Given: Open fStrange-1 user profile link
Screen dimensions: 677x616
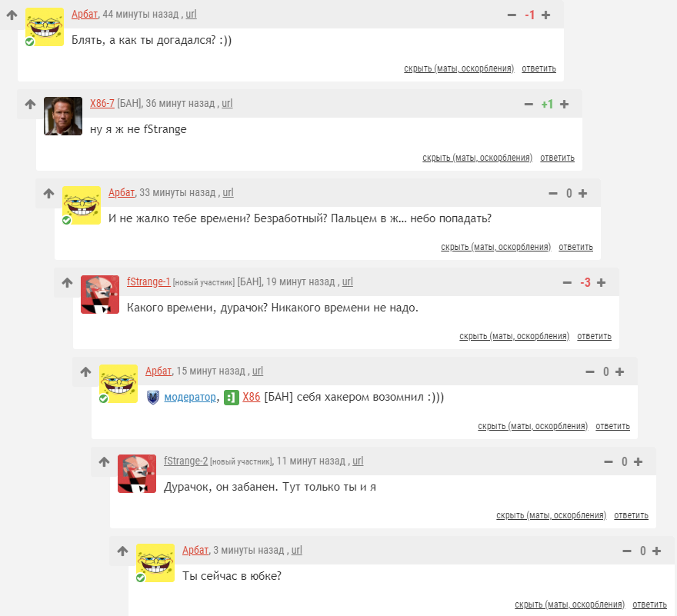Looking at the screenshot, I should click(x=148, y=281).
